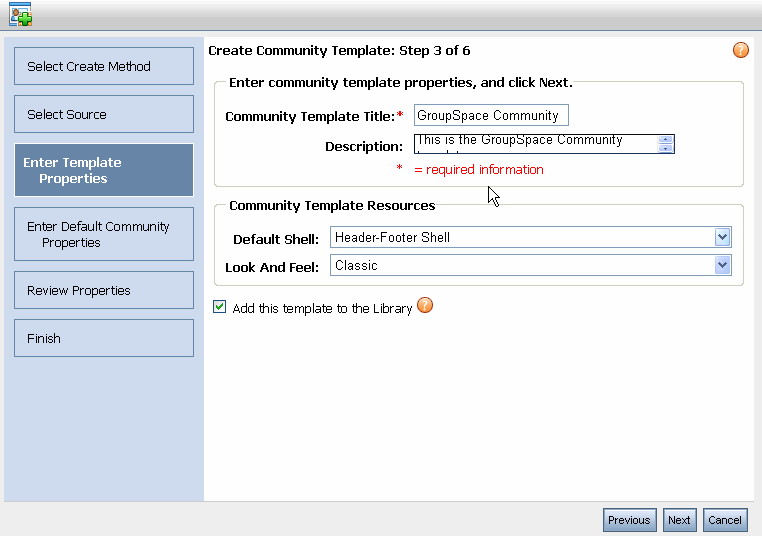Open the Default Shell dropdown
The image size is (762, 536).
point(531,237)
